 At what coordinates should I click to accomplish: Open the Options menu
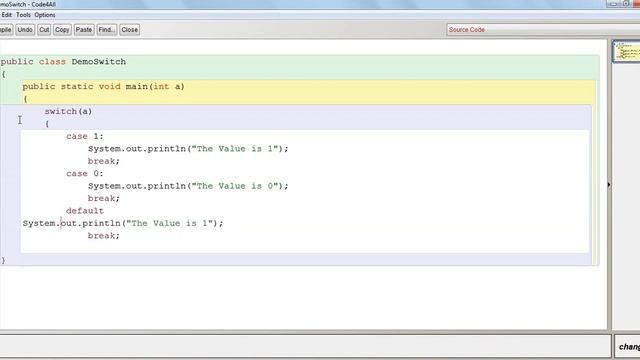45,15
